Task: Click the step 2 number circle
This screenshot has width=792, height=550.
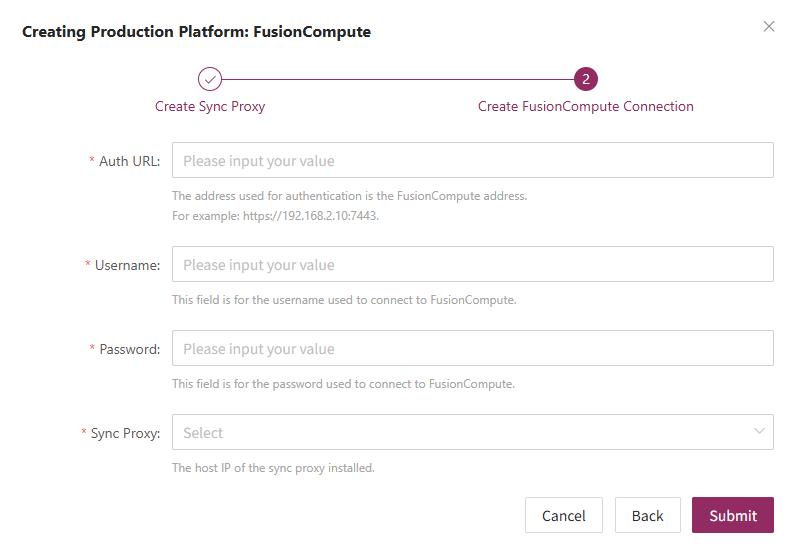Action: point(586,79)
